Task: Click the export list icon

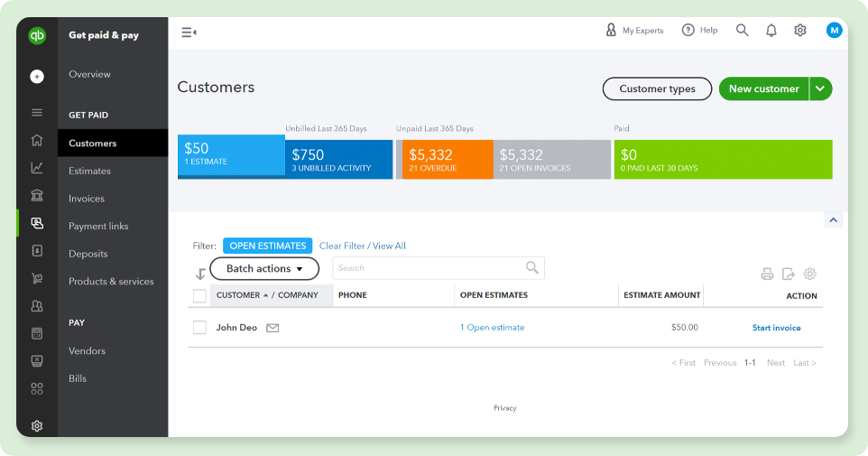Action: (x=789, y=274)
